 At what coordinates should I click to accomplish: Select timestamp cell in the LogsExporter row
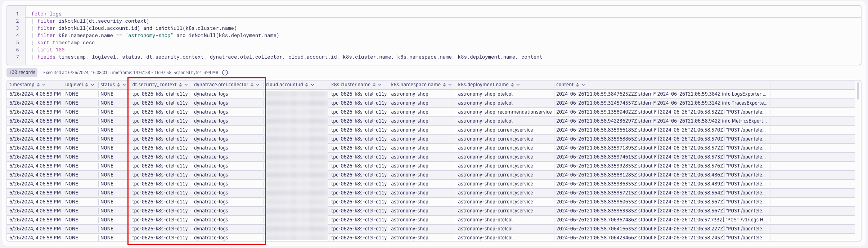(35, 94)
